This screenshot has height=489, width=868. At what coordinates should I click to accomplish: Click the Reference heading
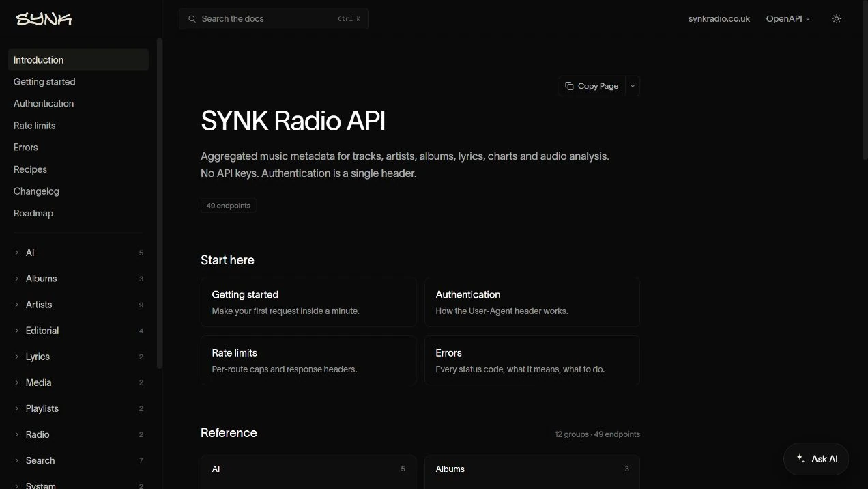pyautogui.click(x=229, y=433)
